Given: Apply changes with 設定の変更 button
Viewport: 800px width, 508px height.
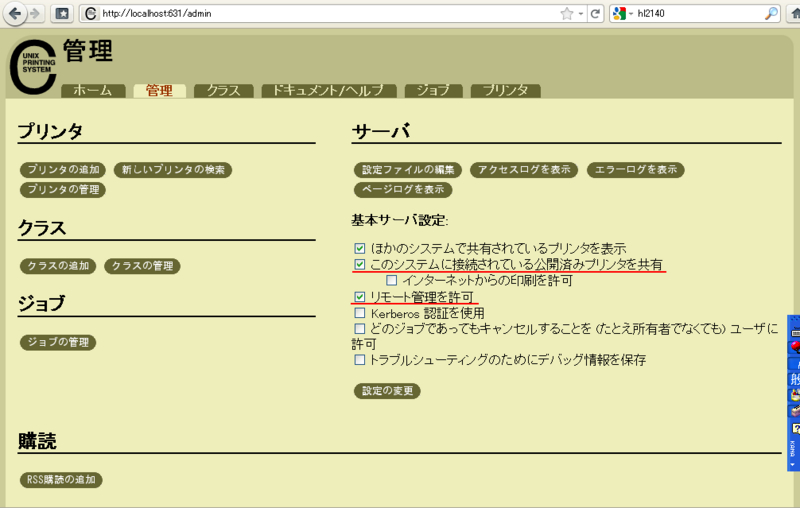Looking at the screenshot, I should (387, 391).
